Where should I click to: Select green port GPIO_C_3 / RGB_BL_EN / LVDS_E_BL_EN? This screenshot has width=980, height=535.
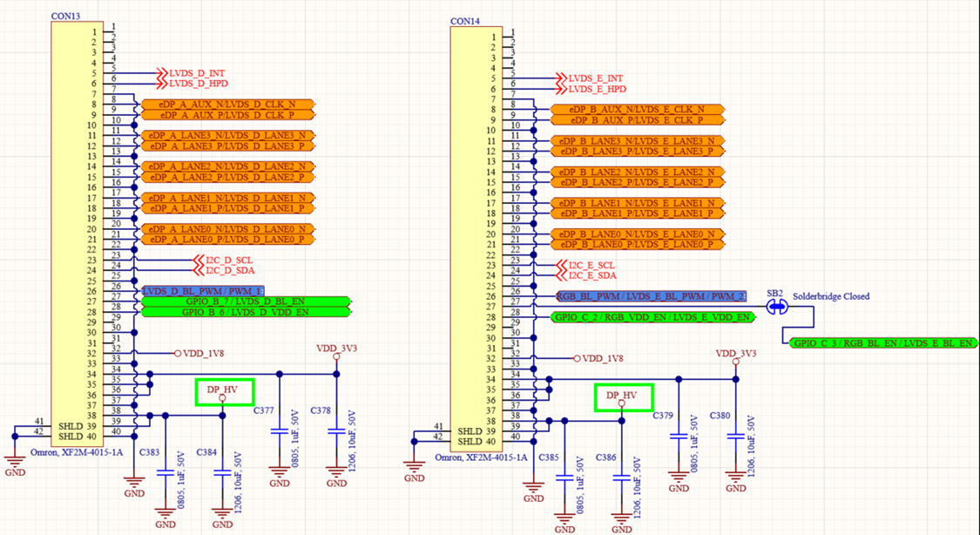click(883, 343)
